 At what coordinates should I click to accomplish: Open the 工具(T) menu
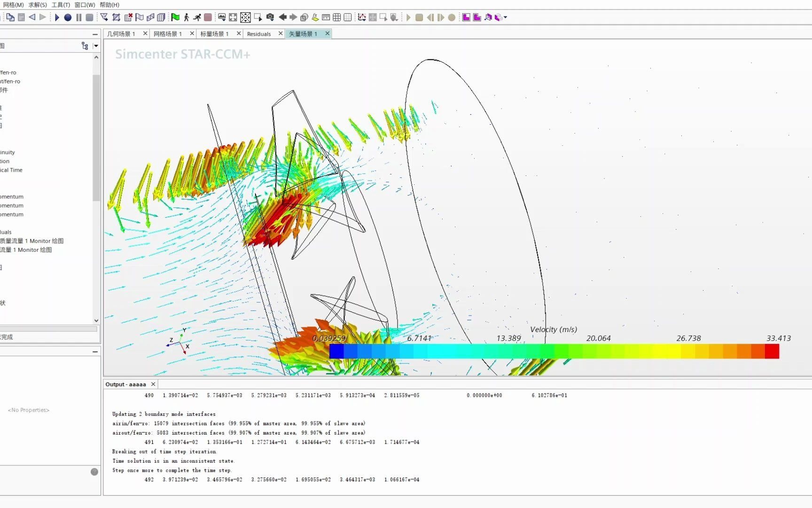tap(61, 5)
